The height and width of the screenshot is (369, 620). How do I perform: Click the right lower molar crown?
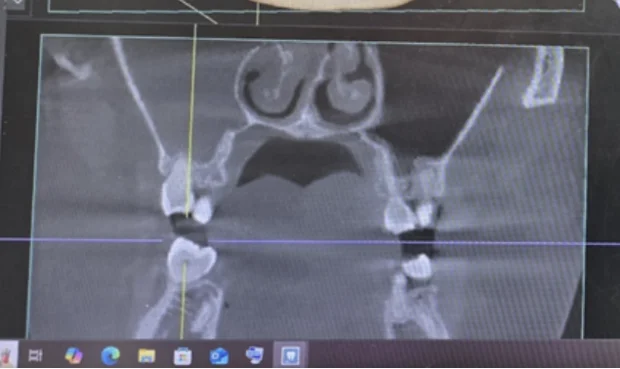tap(416, 266)
